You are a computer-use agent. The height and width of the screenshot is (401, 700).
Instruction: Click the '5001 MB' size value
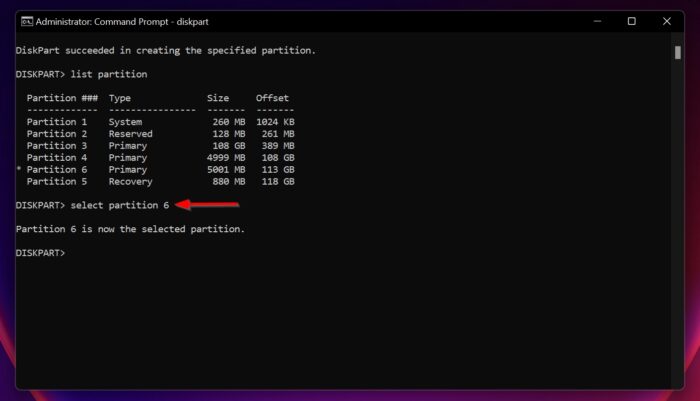click(226, 169)
